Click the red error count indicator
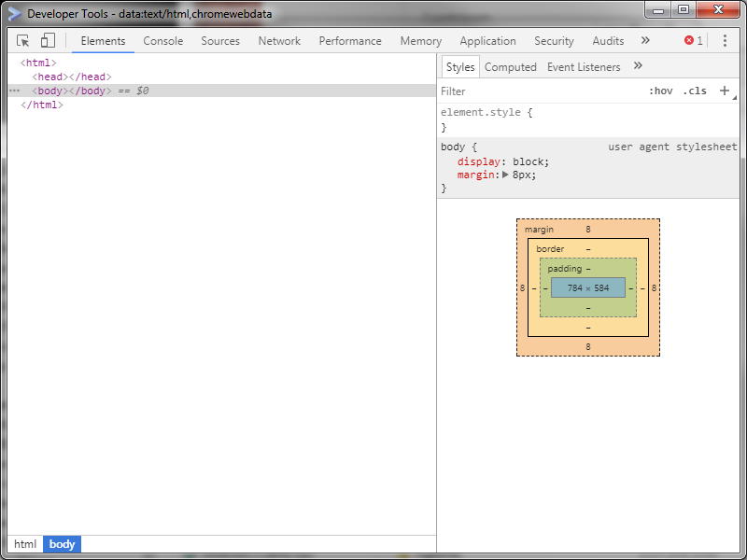This screenshot has height=560, width=747. point(694,41)
